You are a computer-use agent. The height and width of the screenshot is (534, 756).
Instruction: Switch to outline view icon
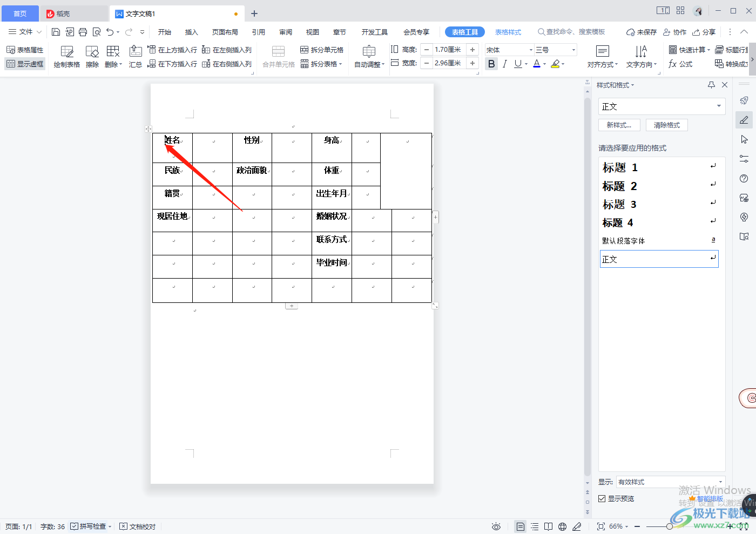click(x=535, y=526)
